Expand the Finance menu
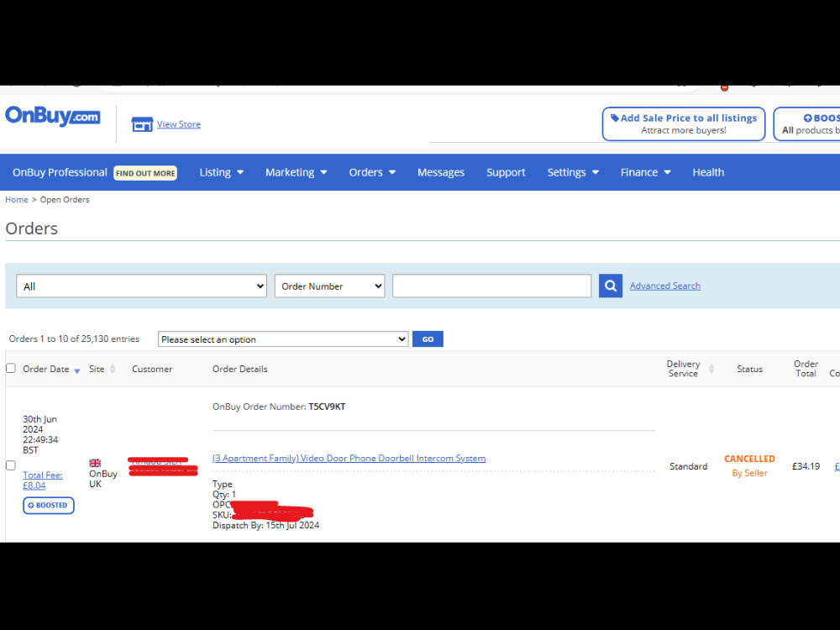Screen dimensions: 840x630 point(645,172)
